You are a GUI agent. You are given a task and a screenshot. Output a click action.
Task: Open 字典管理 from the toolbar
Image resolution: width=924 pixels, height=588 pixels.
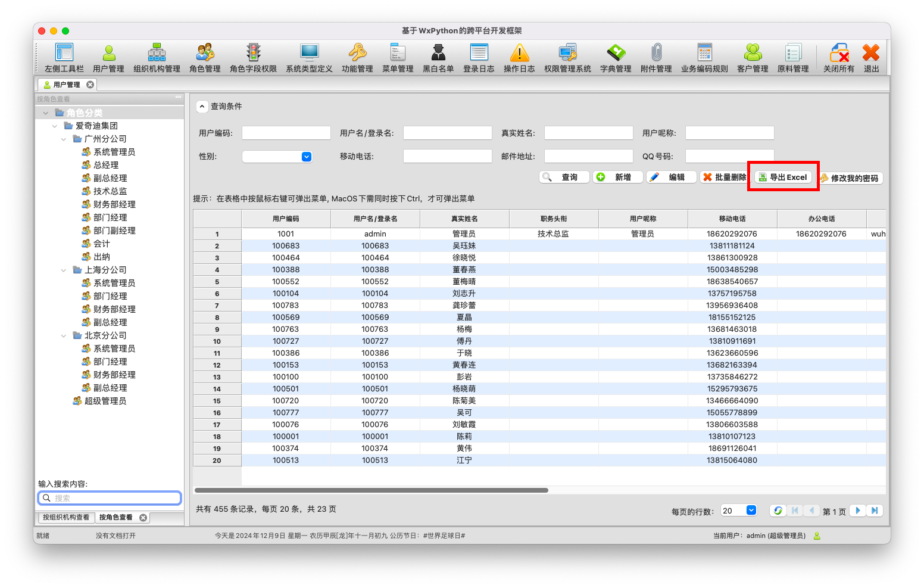616,57
